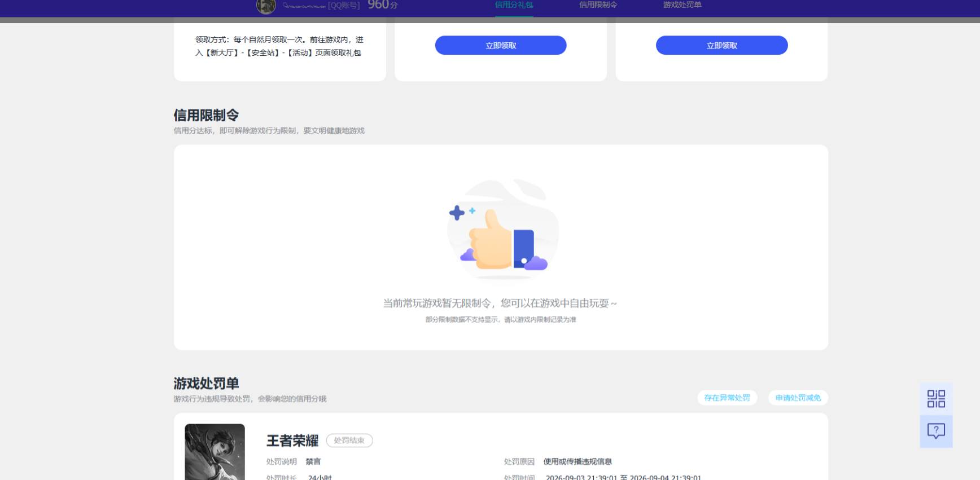980x480 pixels.
Task: Click 立即领取 button on the middle card
Action: tap(501, 45)
